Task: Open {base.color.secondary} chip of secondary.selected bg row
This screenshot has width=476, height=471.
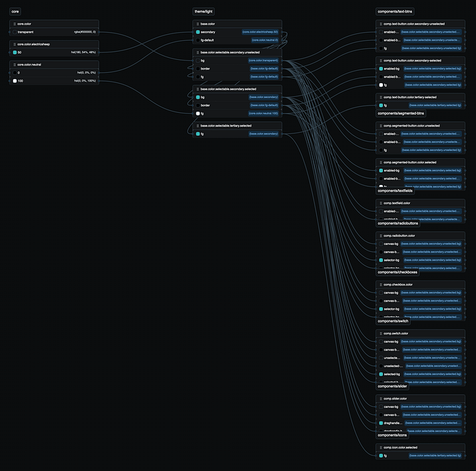Action: [264, 97]
